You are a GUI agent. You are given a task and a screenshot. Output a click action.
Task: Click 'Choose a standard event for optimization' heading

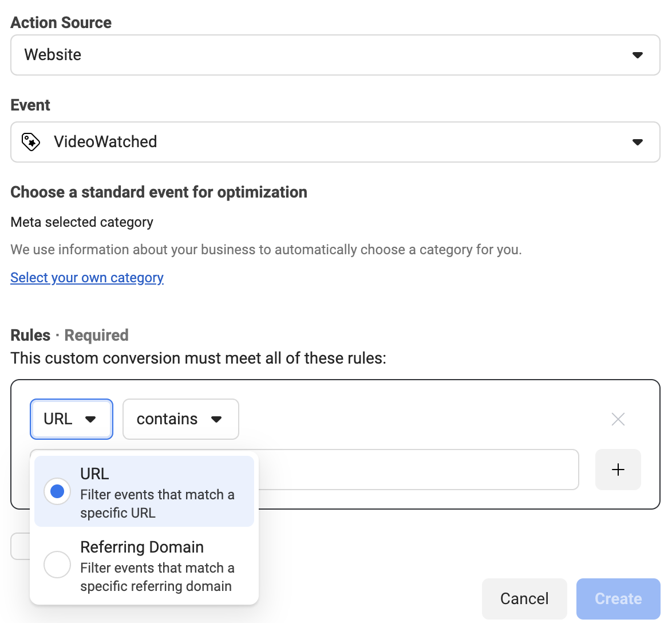click(x=159, y=192)
